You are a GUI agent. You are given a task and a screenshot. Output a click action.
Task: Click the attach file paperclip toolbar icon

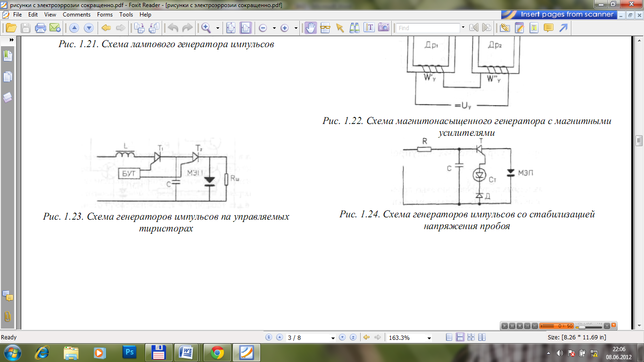pyautogui.click(x=505, y=28)
